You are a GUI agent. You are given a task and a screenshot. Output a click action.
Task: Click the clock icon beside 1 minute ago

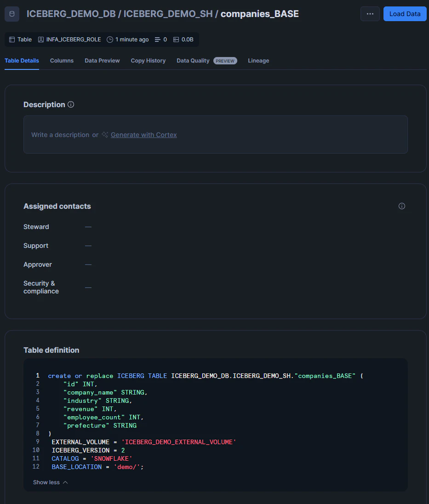click(110, 40)
